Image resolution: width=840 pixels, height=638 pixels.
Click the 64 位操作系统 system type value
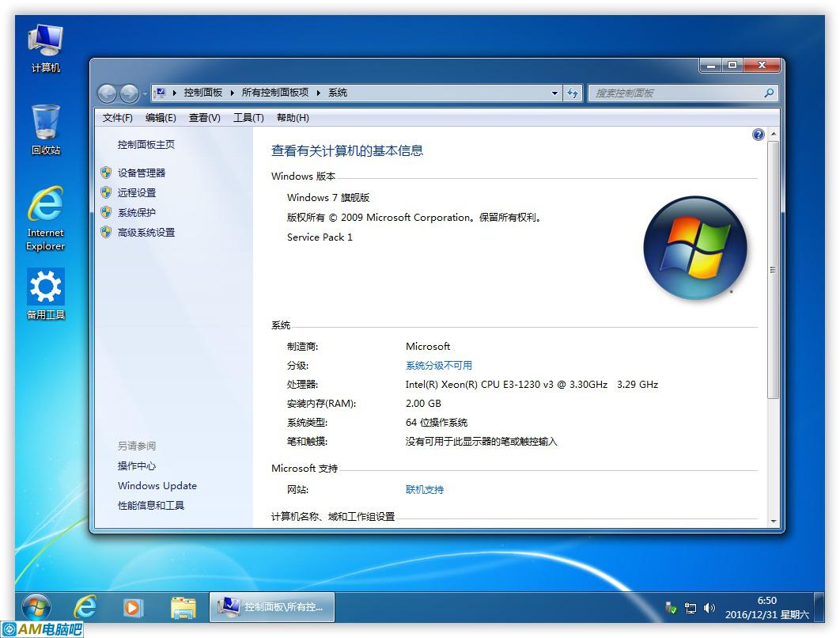point(437,423)
